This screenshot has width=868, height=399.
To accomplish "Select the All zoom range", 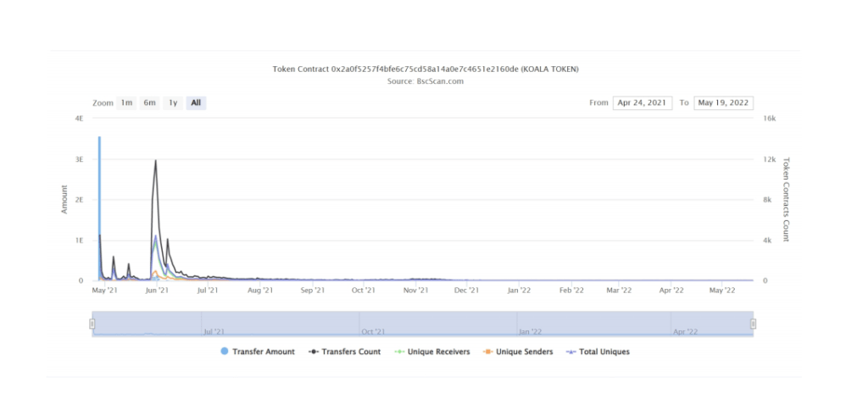I will [196, 103].
